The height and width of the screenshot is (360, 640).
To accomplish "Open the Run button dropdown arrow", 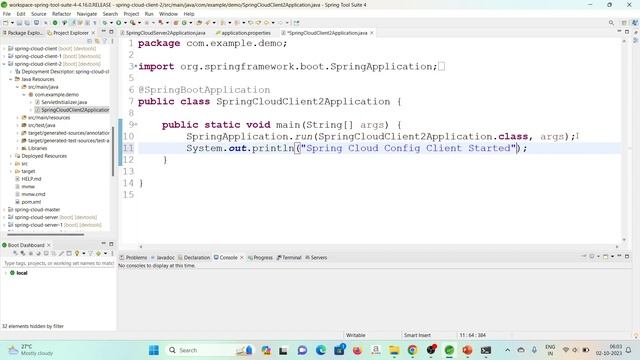I will (x=125, y=23).
